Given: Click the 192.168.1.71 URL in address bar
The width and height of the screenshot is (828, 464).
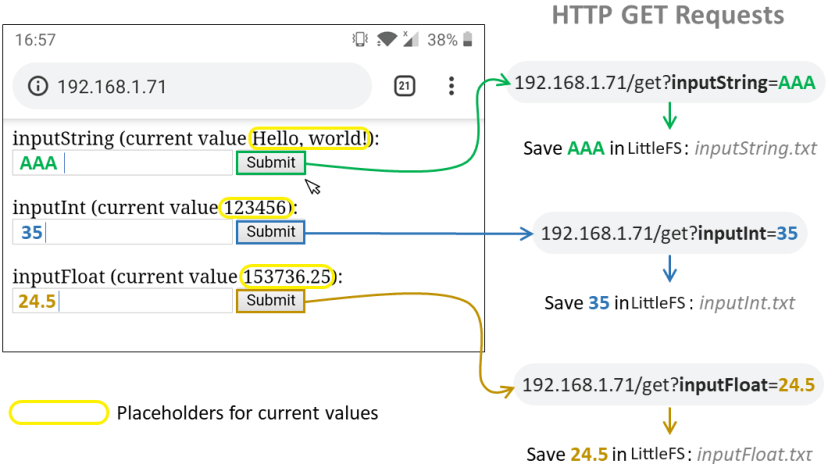Looking at the screenshot, I should point(111,87).
